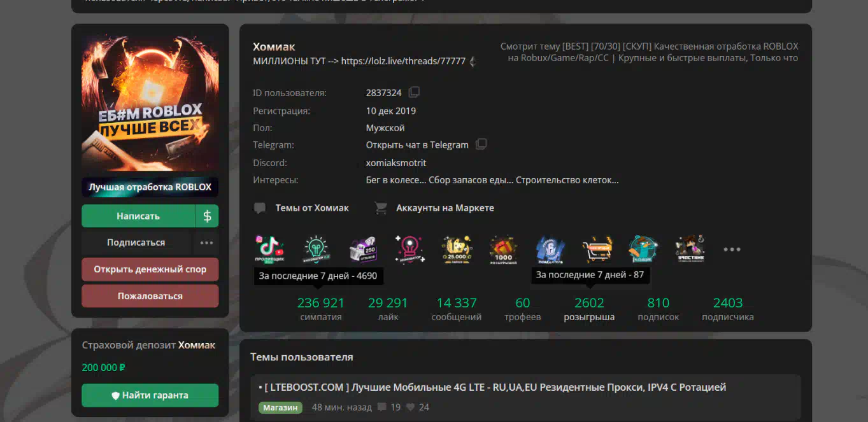
Task: Click the Найти гаранта button
Action: (150, 395)
